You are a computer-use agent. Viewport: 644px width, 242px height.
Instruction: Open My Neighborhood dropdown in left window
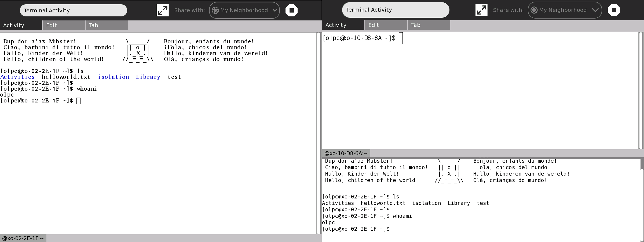(244, 10)
